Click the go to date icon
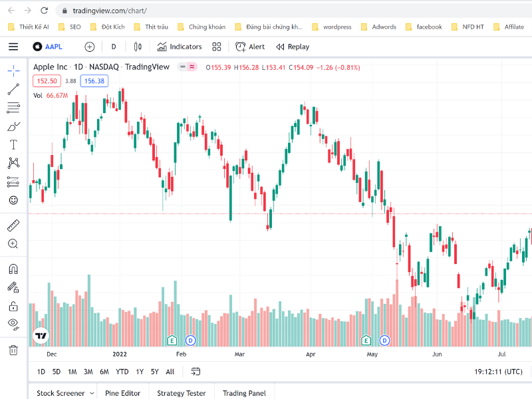 click(196, 372)
